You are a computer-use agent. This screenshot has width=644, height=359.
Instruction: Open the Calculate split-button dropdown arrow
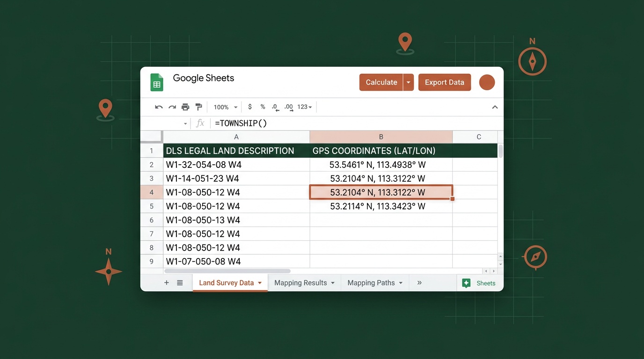click(x=408, y=82)
